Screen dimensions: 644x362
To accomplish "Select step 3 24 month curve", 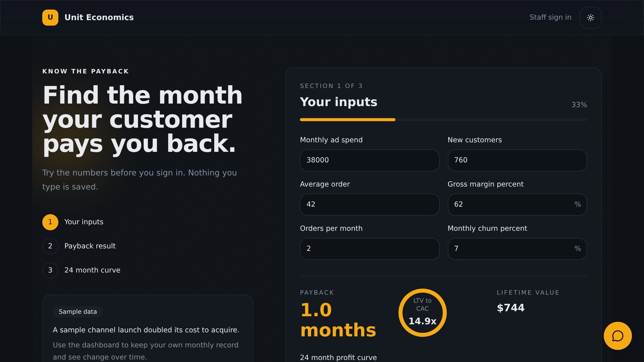I will point(81,270).
